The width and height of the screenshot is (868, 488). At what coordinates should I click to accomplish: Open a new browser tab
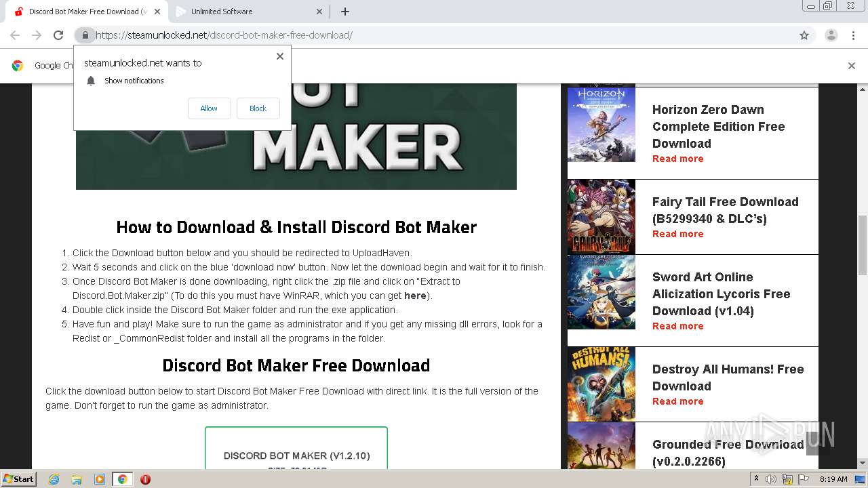(344, 12)
